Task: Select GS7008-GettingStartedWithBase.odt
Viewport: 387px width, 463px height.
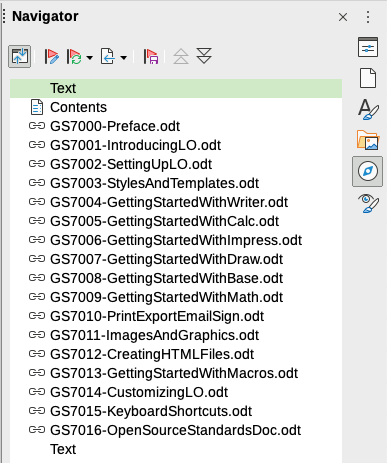Action: 166,278
